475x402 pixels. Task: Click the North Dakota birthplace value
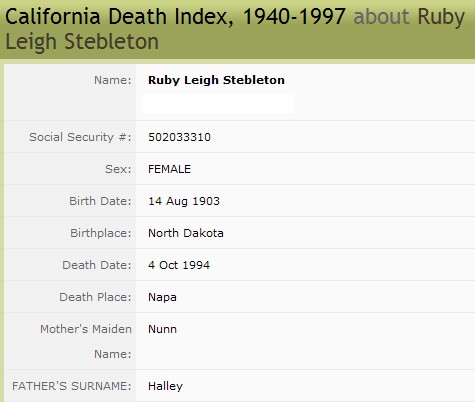[186, 233]
